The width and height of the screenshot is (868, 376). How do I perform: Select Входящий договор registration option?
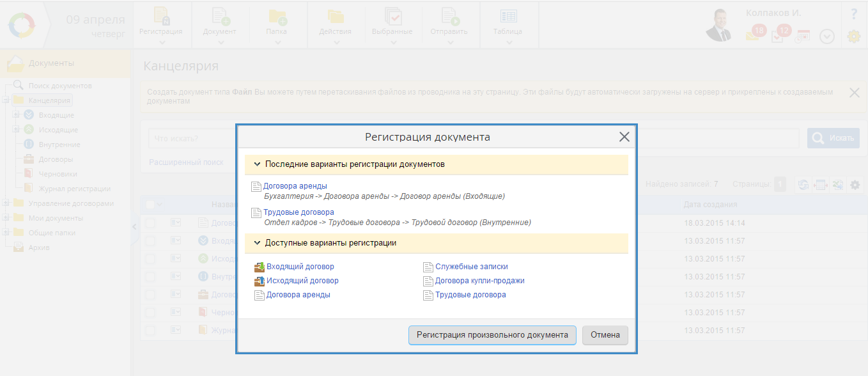(x=300, y=267)
